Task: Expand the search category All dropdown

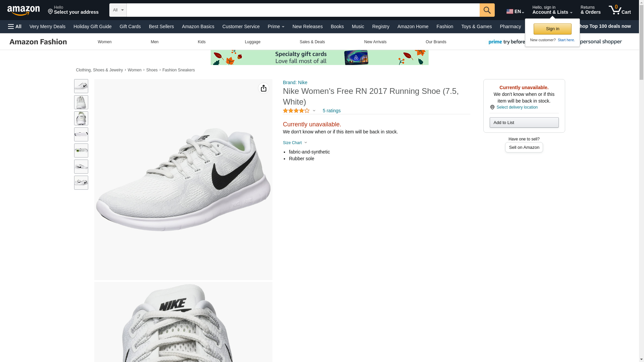Action: tap(118, 10)
